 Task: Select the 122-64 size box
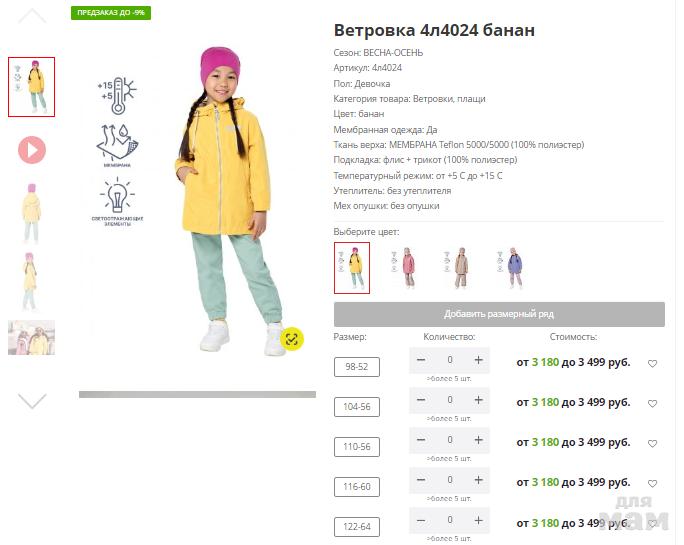click(x=357, y=527)
